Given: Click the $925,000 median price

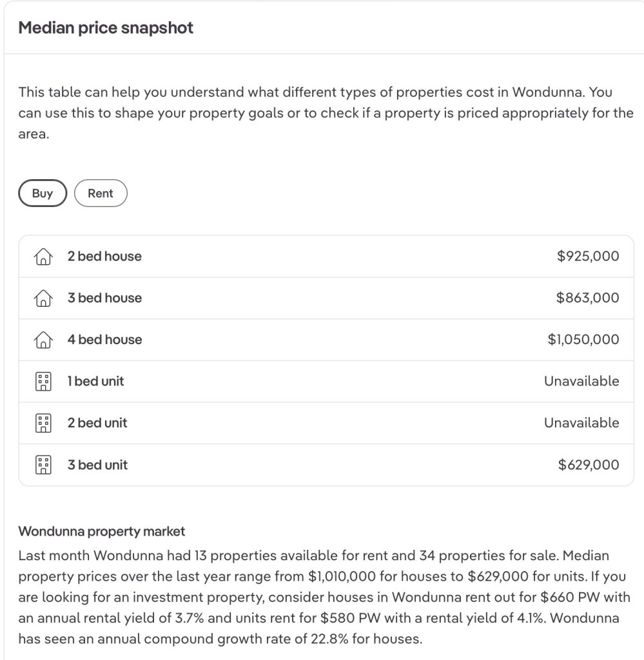Looking at the screenshot, I should pyautogui.click(x=588, y=256).
